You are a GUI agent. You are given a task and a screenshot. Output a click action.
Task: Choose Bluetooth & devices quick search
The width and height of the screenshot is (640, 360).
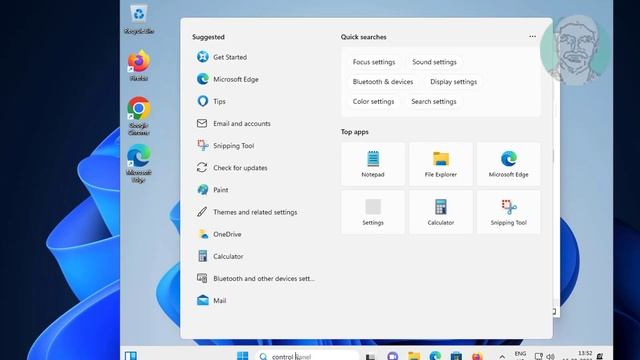click(x=383, y=82)
